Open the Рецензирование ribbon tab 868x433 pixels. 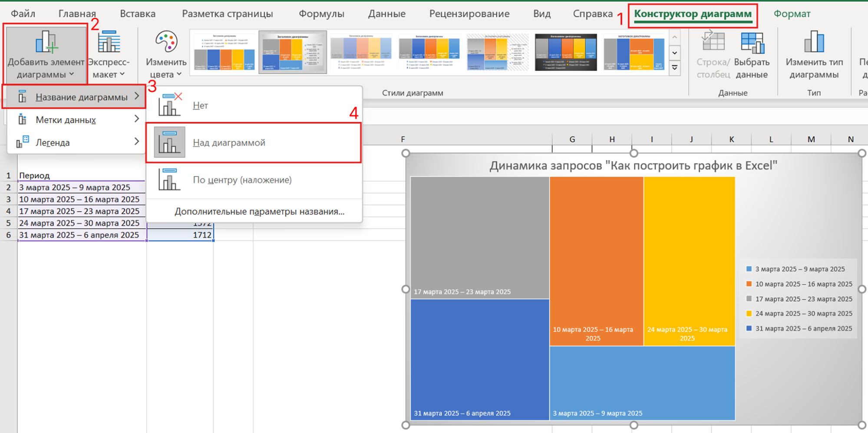click(x=469, y=13)
